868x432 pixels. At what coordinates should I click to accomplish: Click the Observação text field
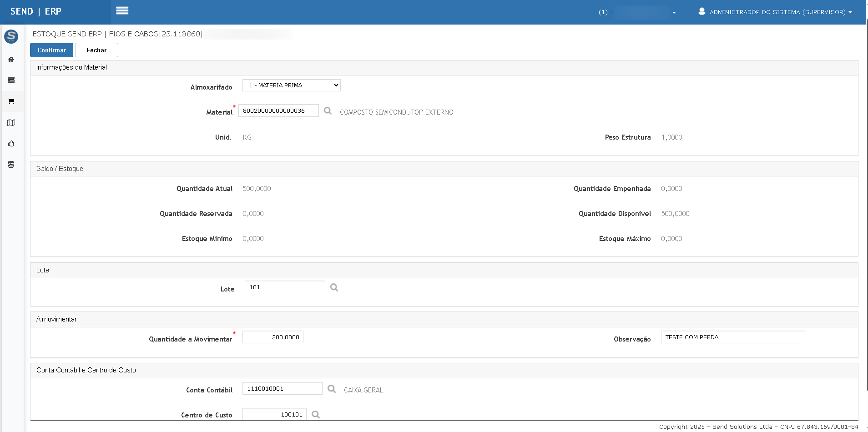[x=732, y=337]
